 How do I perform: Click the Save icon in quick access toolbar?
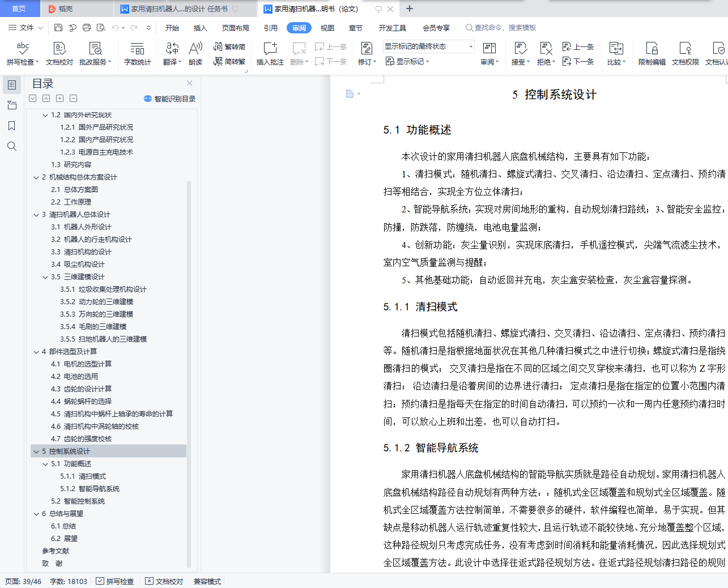pos(58,28)
